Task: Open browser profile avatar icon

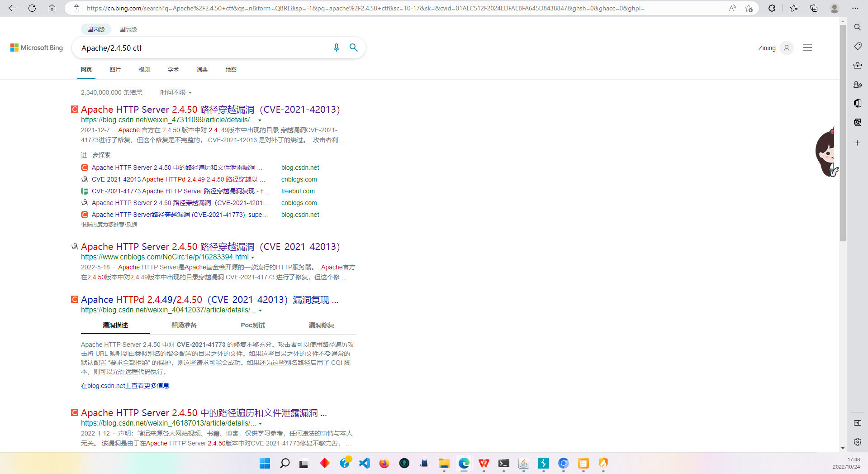Action: point(835,8)
